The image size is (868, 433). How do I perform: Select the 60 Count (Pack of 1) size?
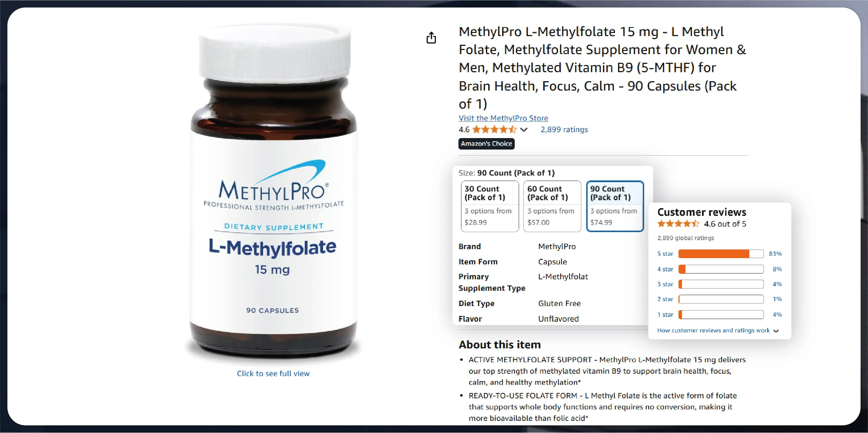[552, 206]
